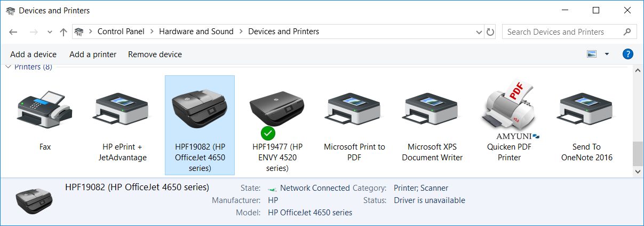The image size is (644, 226).
Task: Click the Forward navigation arrow
Action: (x=33, y=32)
